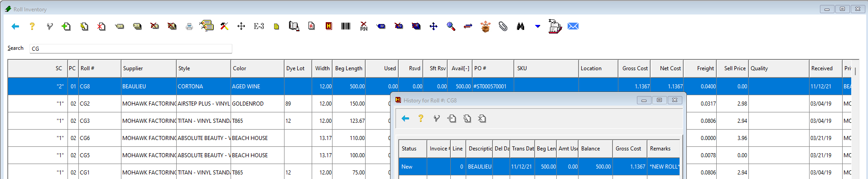The height and width of the screenshot is (179, 868).
Task: Open the red H history icon
Action: pyautogui.click(x=329, y=27)
